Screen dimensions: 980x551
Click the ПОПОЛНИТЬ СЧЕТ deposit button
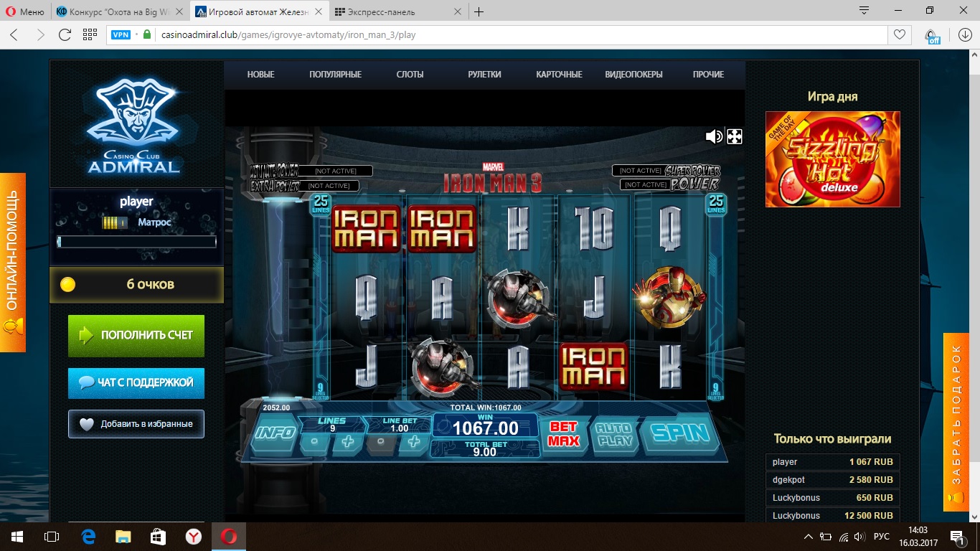click(136, 336)
